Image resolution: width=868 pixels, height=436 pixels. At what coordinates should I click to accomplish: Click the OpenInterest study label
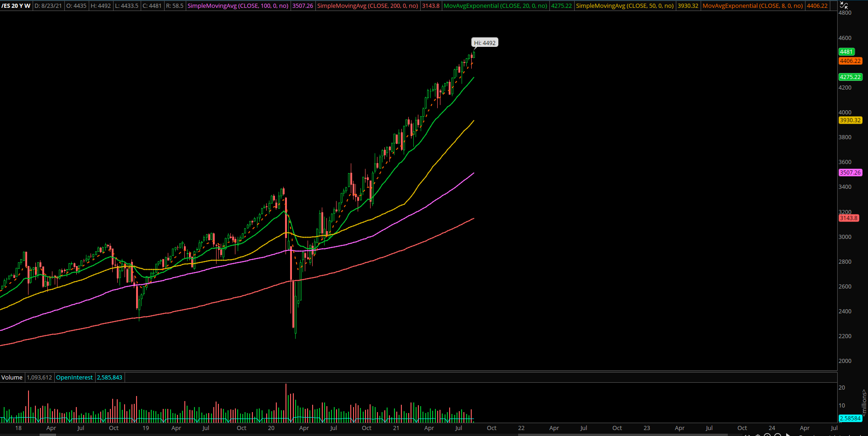(74, 378)
